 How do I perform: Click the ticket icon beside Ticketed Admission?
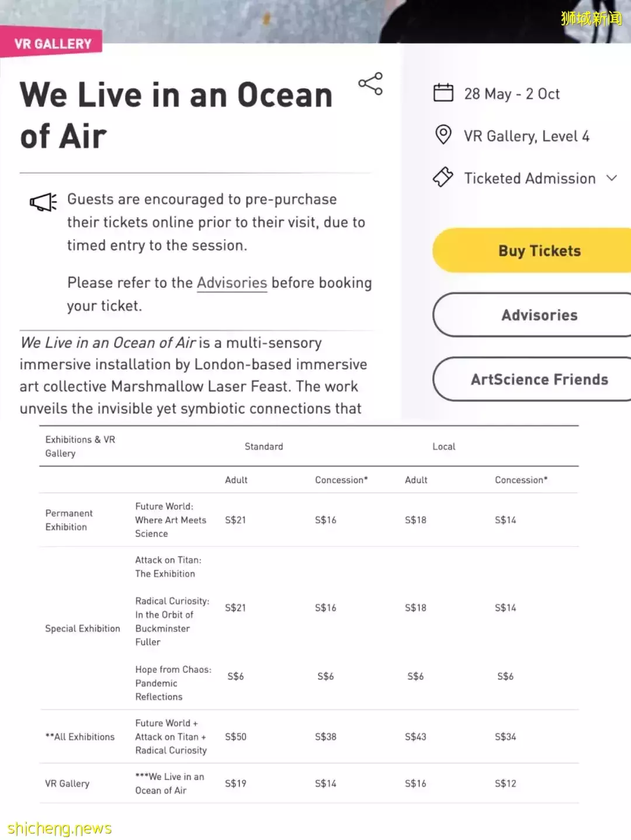[x=443, y=177]
